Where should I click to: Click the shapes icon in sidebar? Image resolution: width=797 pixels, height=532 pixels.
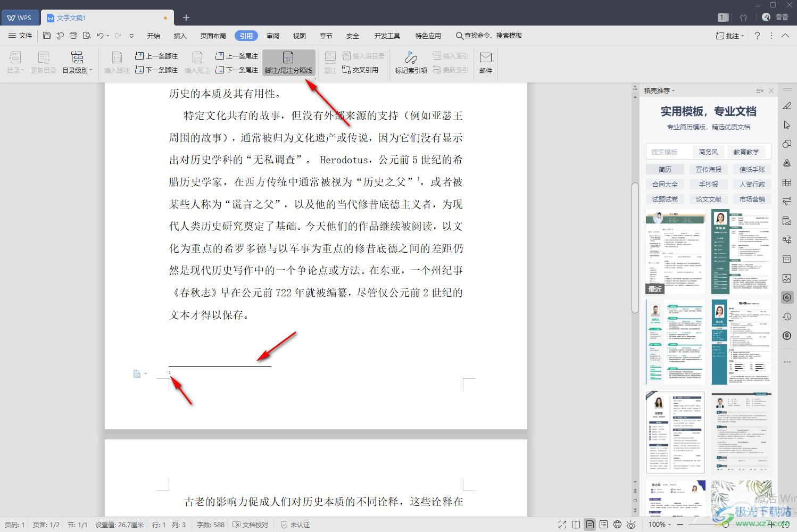click(787, 144)
